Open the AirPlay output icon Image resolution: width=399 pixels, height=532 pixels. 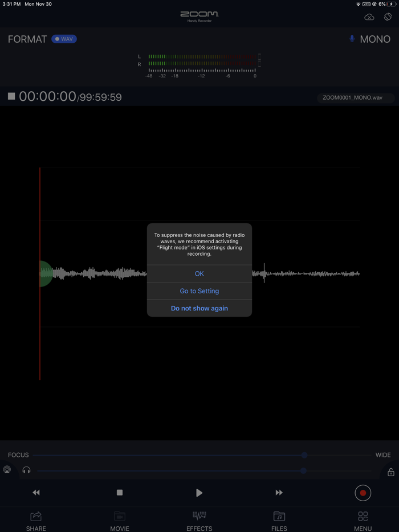pos(7,470)
